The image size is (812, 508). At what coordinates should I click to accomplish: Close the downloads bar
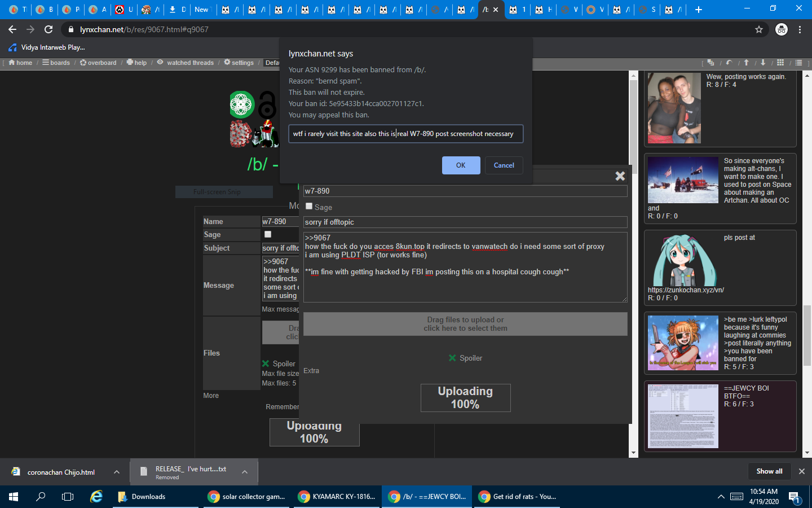pos(802,471)
